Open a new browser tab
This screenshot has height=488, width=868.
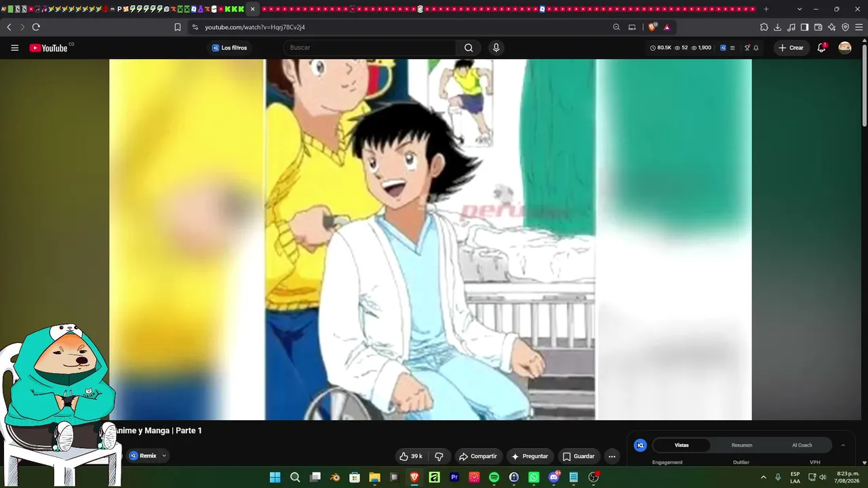click(x=766, y=9)
